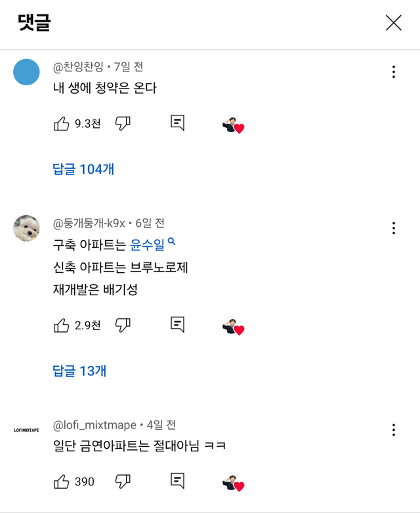Screen dimensions: 420x513
Task: Dislike the comment by @찬잉찬잉
Action: click(x=123, y=123)
